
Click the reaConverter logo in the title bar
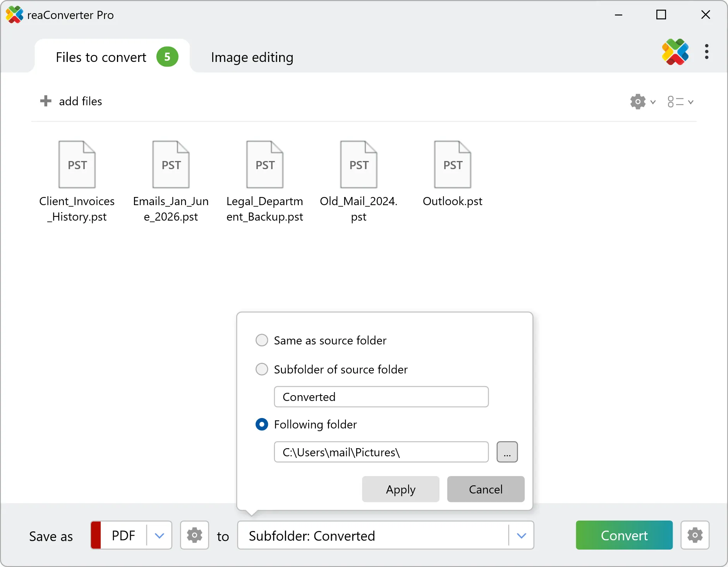(x=14, y=15)
